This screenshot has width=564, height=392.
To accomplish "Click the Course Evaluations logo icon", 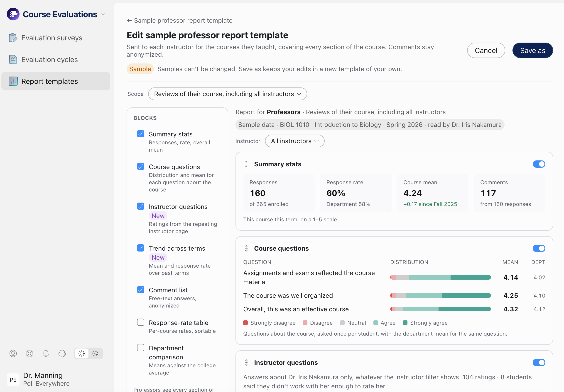I will click(13, 14).
